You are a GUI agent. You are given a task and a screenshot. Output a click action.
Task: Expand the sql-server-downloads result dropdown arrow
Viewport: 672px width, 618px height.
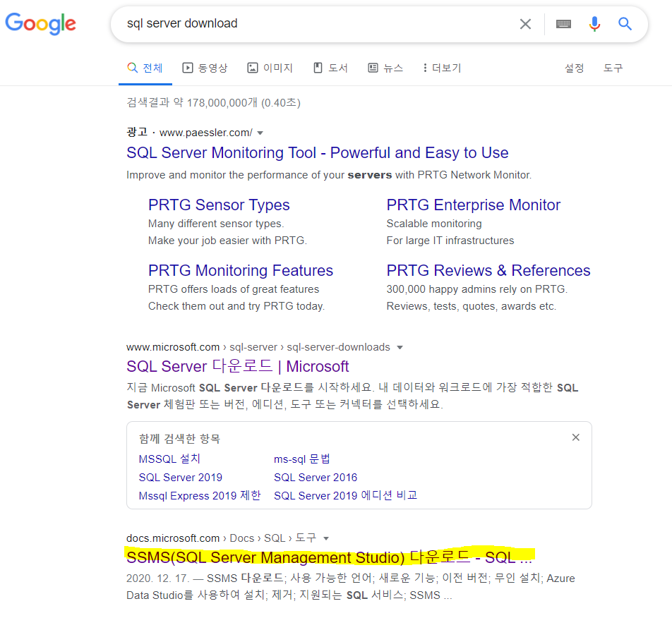pyautogui.click(x=400, y=348)
